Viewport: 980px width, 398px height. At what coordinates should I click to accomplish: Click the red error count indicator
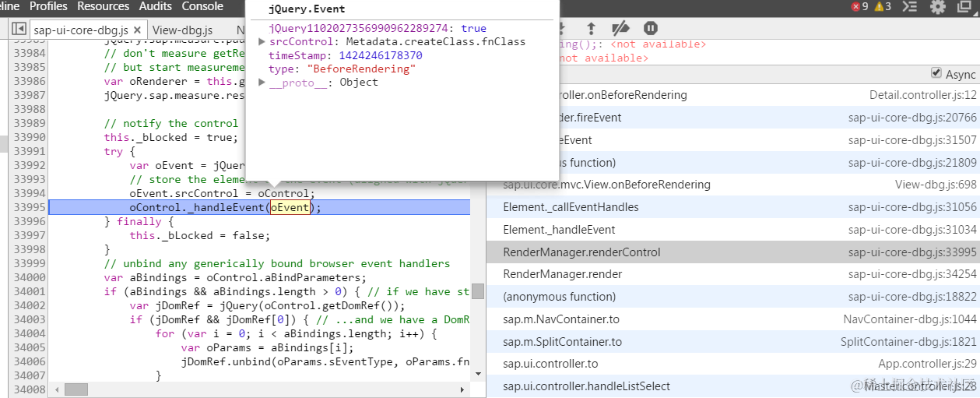coord(860,7)
